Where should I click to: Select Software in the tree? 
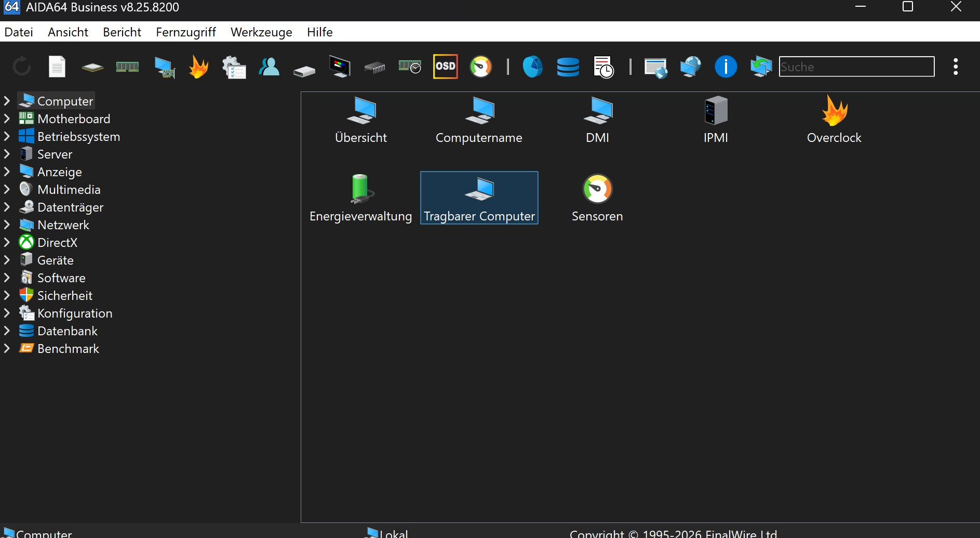tap(61, 278)
